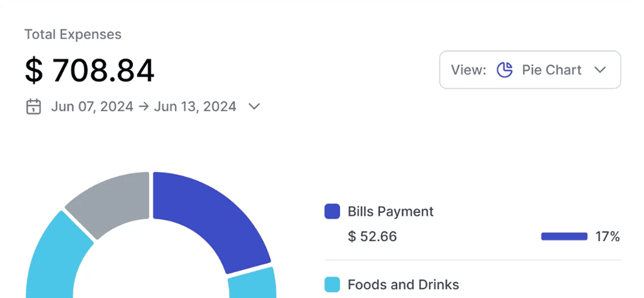Click the $ 52.66 Bills Payment amount
The height and width of the screenshot is (298, 644).
point(372,237)
